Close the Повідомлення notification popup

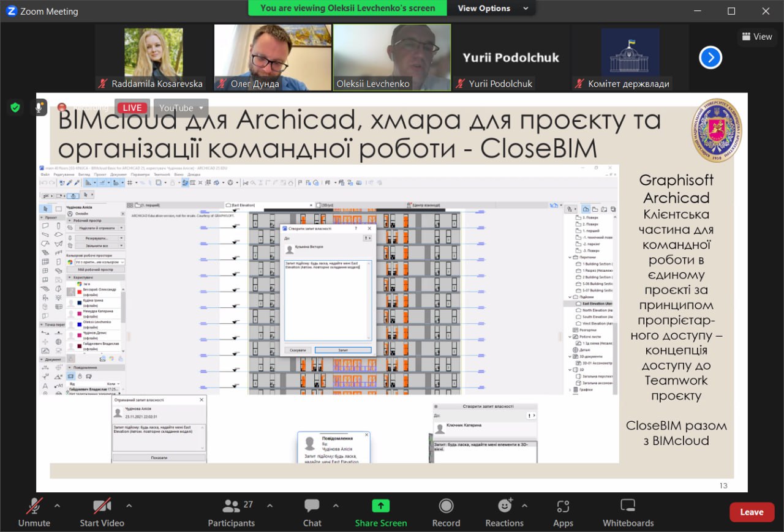point(367,435)
